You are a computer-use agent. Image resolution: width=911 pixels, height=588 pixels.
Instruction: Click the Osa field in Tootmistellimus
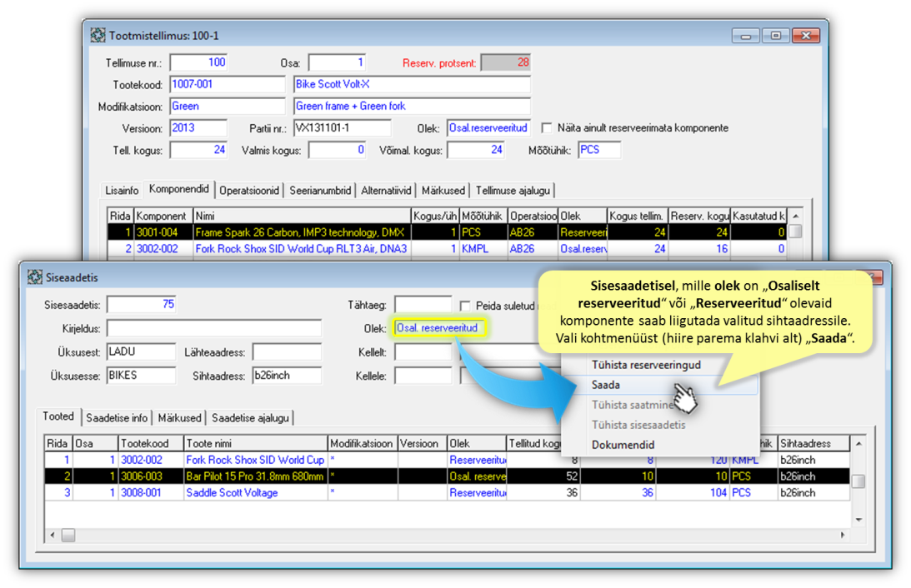click(337, 62)
